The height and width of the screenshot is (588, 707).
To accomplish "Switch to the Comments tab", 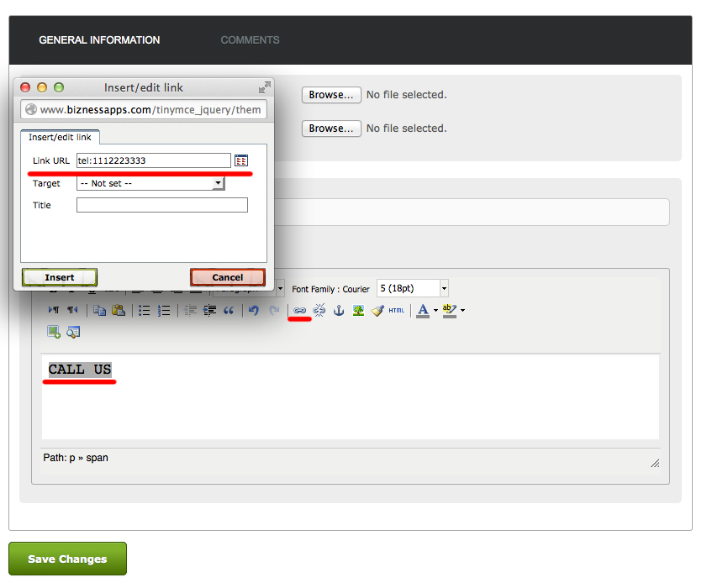I will (x=250, y=39).
